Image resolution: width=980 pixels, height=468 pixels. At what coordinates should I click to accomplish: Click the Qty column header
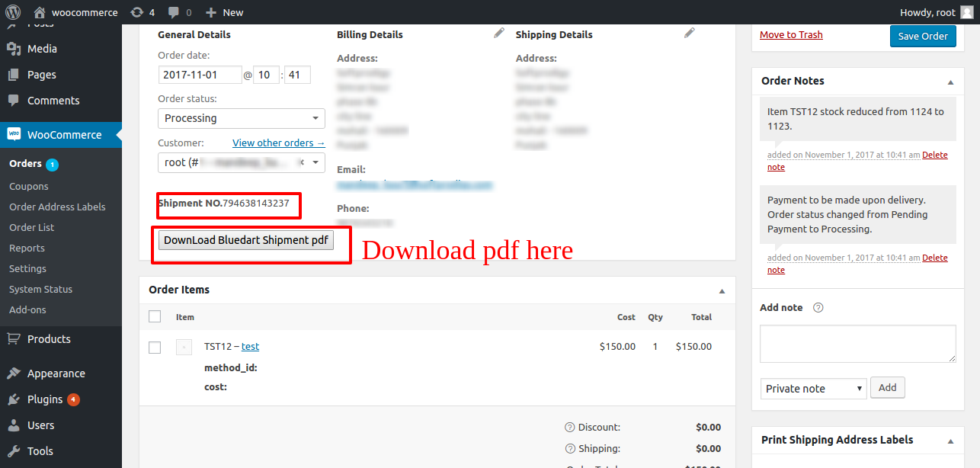(x=655, y=317)
